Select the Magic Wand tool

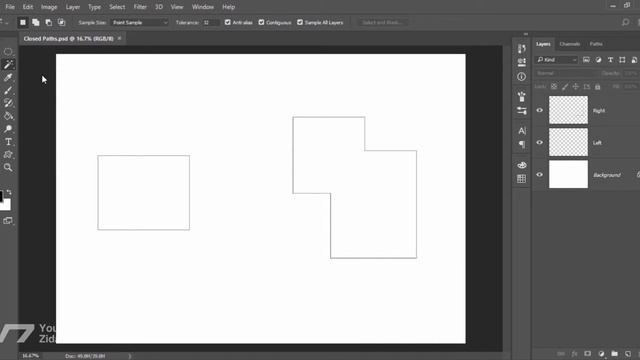point(8,64)
